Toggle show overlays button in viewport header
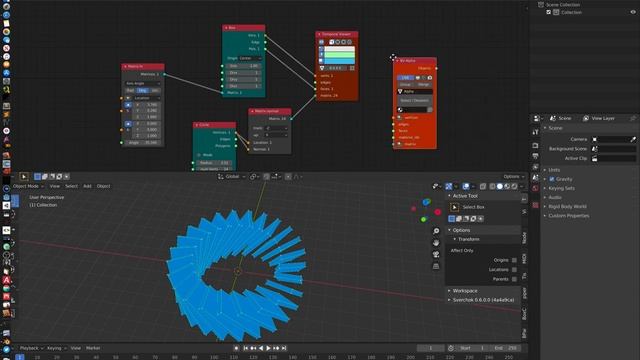Screen dimensions: 640x360 coord(466,187)
